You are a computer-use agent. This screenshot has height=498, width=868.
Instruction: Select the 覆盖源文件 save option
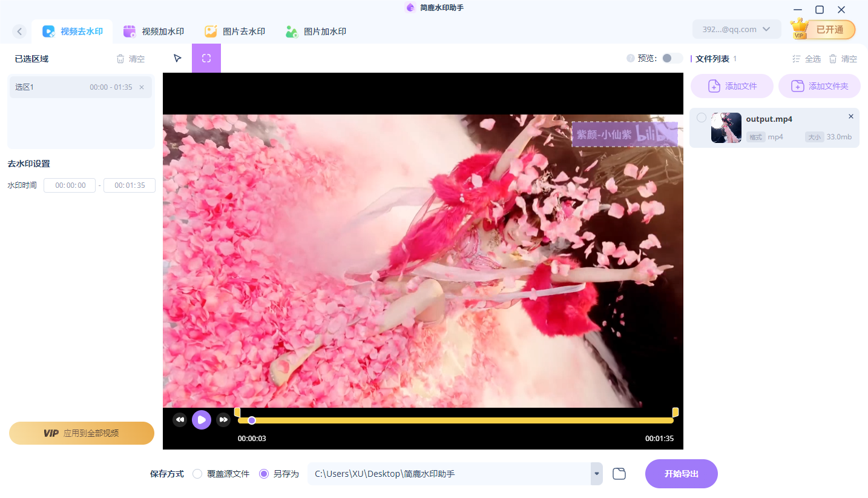221,474
